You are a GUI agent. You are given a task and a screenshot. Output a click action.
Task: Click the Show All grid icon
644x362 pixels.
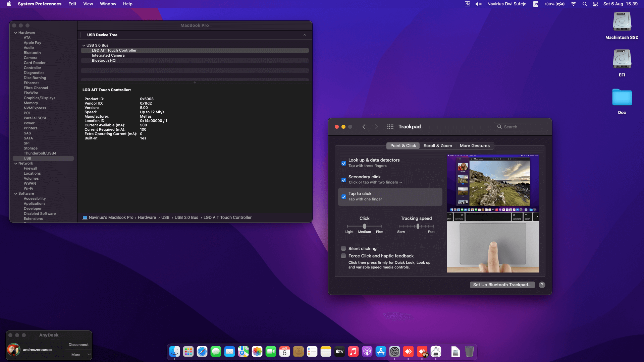(x=390, y=127)
